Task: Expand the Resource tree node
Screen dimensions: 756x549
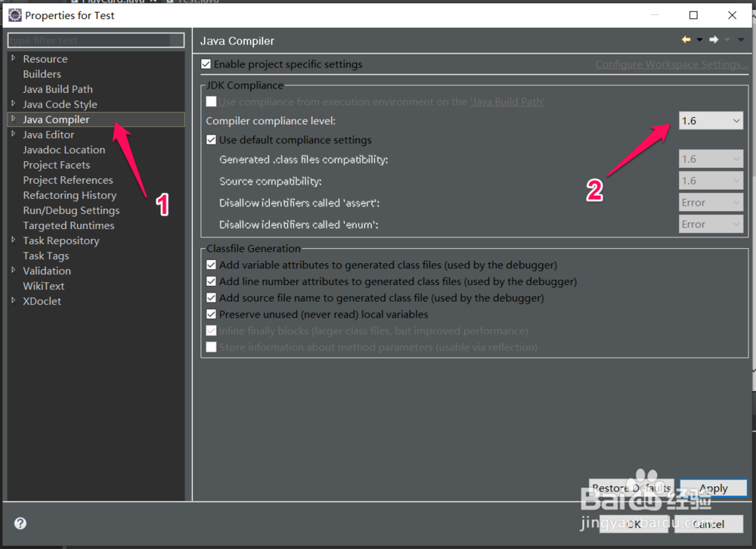Action: pyautogui.click(x=14, y=58)
